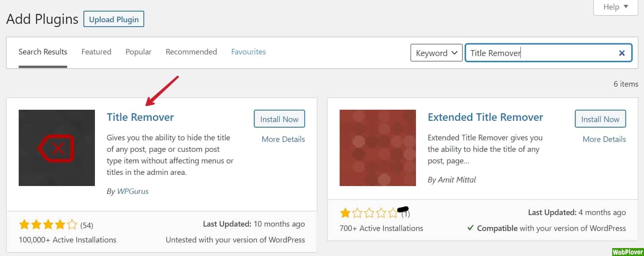Screen dimensions: 644x256
Task: Click the Extended Title Remover plugin thumbnail
Action: coord(377,148)
